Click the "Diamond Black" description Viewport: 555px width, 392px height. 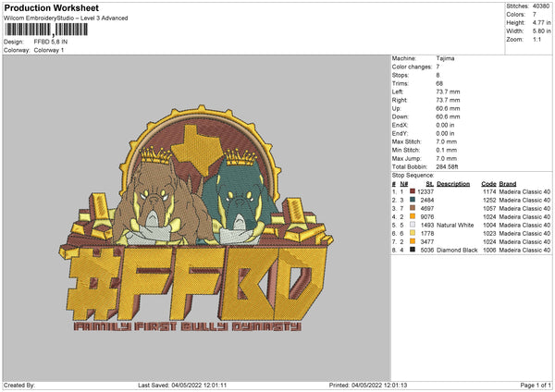[x=457, y=251]
